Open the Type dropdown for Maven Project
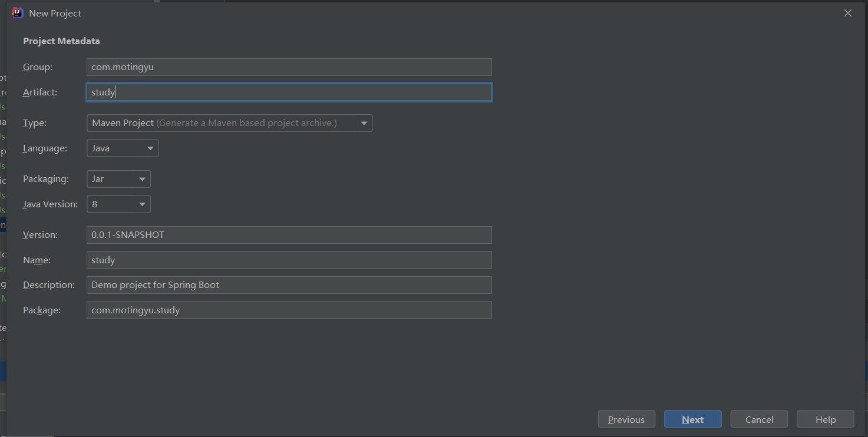Screen dimensions: 868x437 click(229, 123)
